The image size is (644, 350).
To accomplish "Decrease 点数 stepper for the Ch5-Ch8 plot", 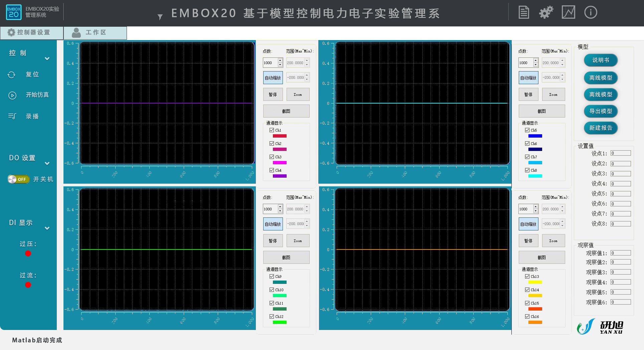I will 536,64.
